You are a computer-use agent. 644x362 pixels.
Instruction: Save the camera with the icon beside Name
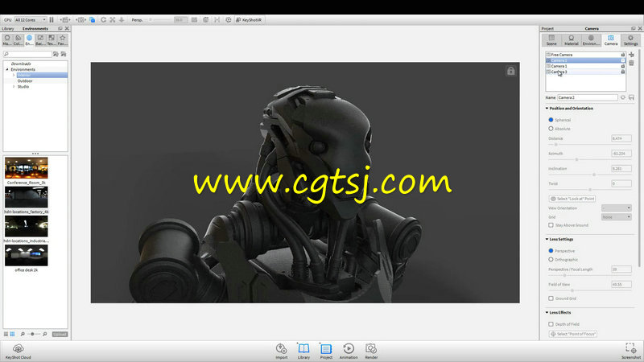point(631,97)
